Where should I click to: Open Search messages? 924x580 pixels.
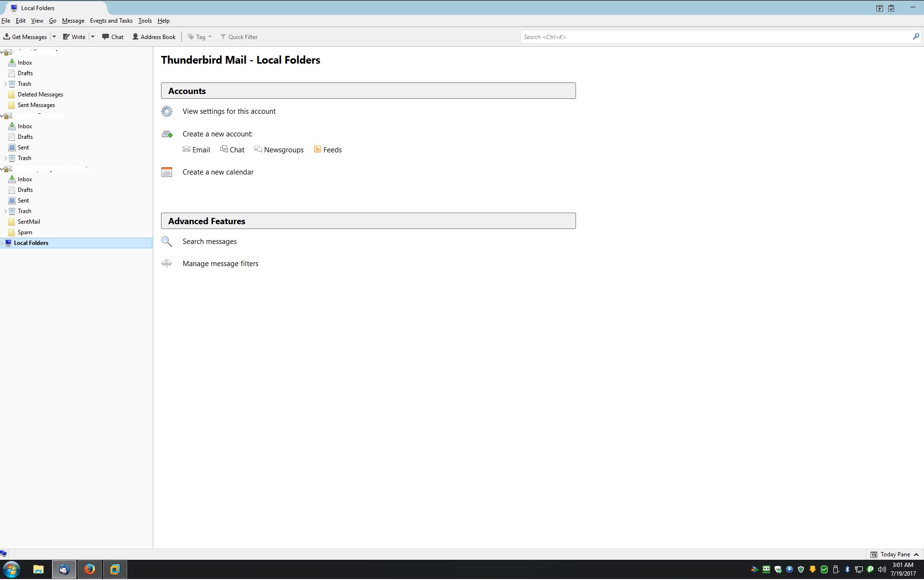point(210,242)
